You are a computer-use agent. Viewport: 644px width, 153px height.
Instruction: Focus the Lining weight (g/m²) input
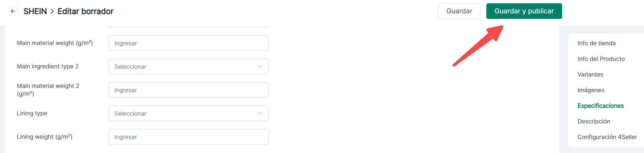click(188, 137)
